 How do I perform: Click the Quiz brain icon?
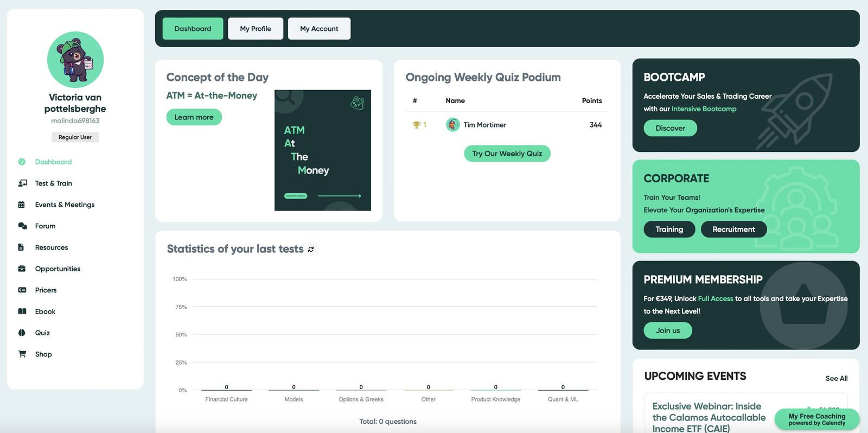point(22,333)
